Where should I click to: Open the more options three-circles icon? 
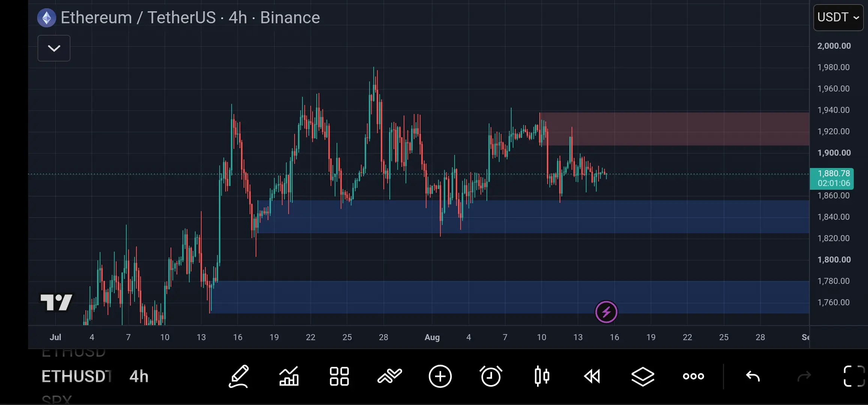pos(693,376)
